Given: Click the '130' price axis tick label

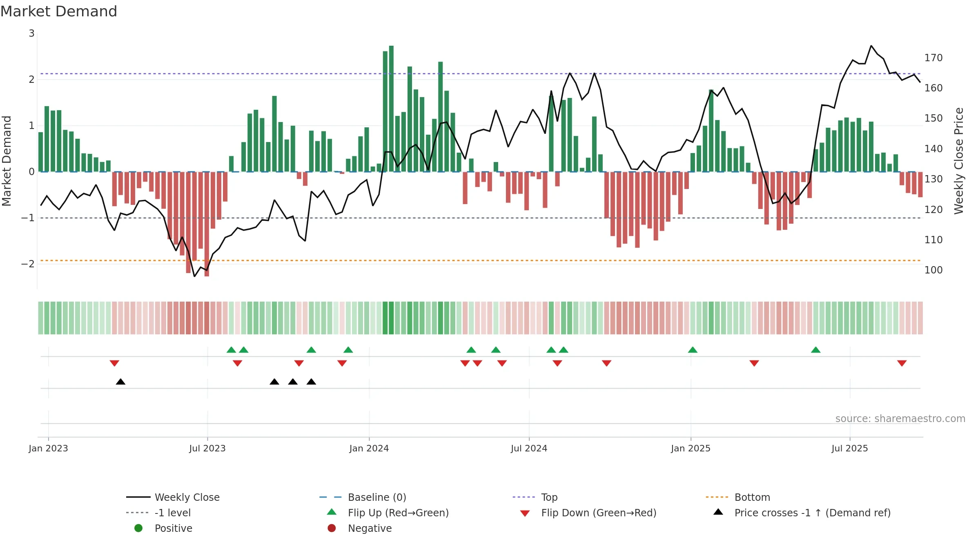Looking at the screenshot, I should click(933, 179).
